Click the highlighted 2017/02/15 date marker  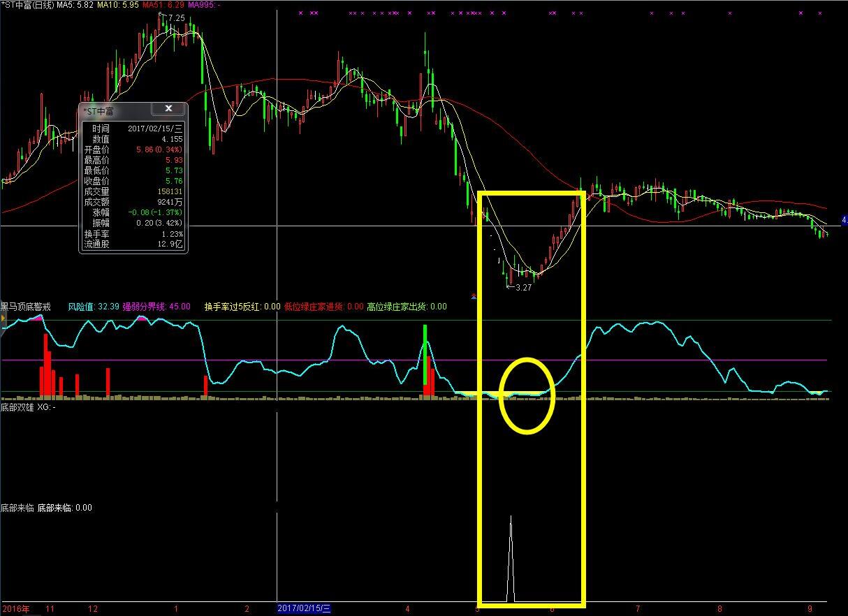304,609
